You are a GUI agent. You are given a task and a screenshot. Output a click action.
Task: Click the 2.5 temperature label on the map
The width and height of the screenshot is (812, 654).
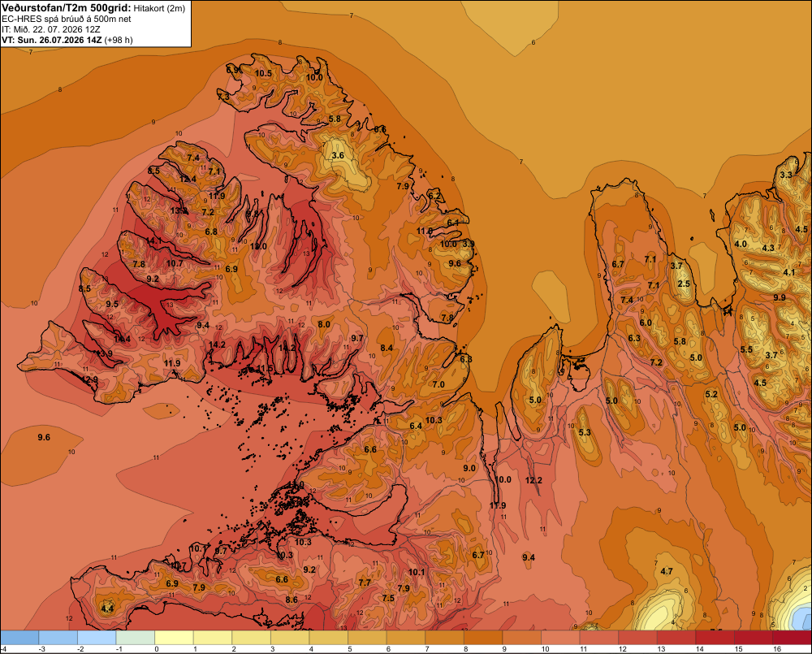pyautogui.click(x=684, y=284)
